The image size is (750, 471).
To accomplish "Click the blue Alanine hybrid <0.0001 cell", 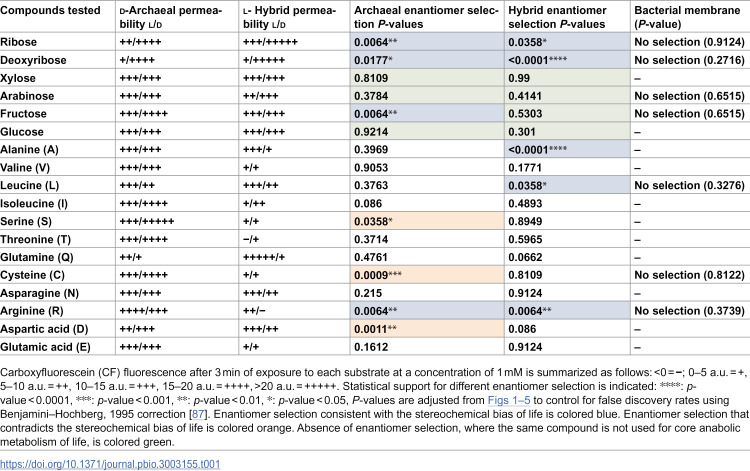I will 567,150.
